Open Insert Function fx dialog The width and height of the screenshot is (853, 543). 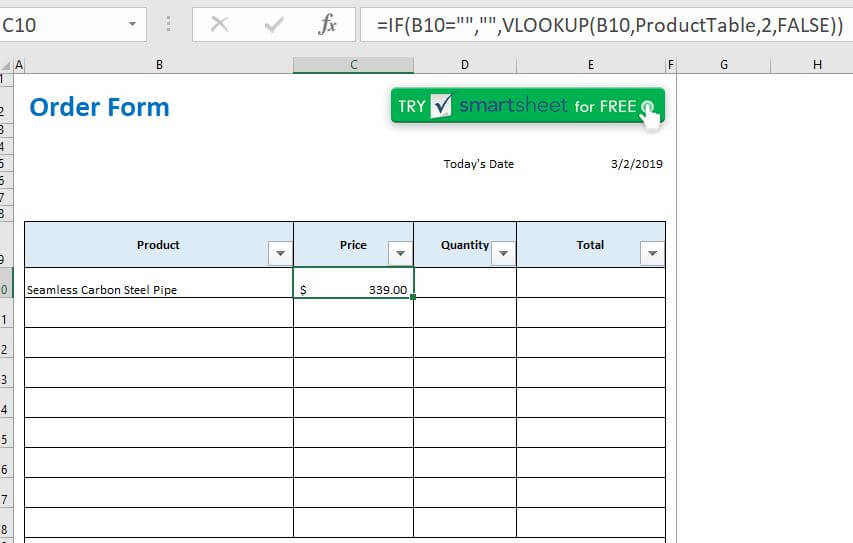tap(327, 25)
